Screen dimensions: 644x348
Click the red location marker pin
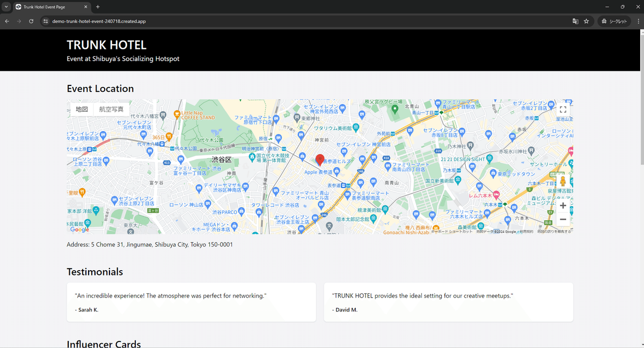click(x=319, y=160)
